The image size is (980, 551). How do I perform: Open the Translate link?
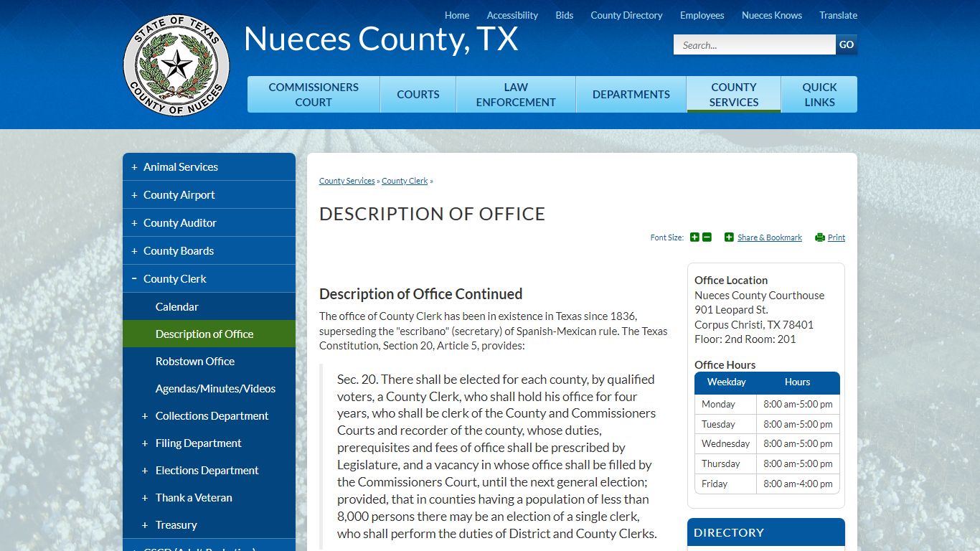[x=839, y=15]
